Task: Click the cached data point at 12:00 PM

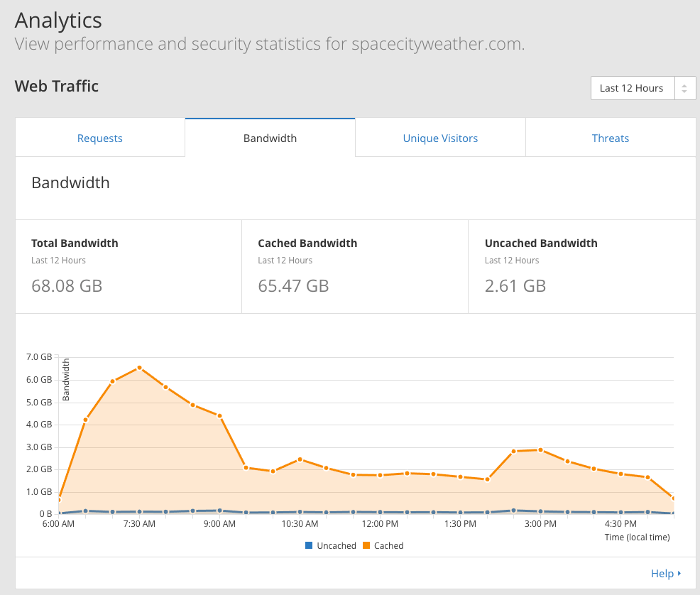Action: pos(380,476)
